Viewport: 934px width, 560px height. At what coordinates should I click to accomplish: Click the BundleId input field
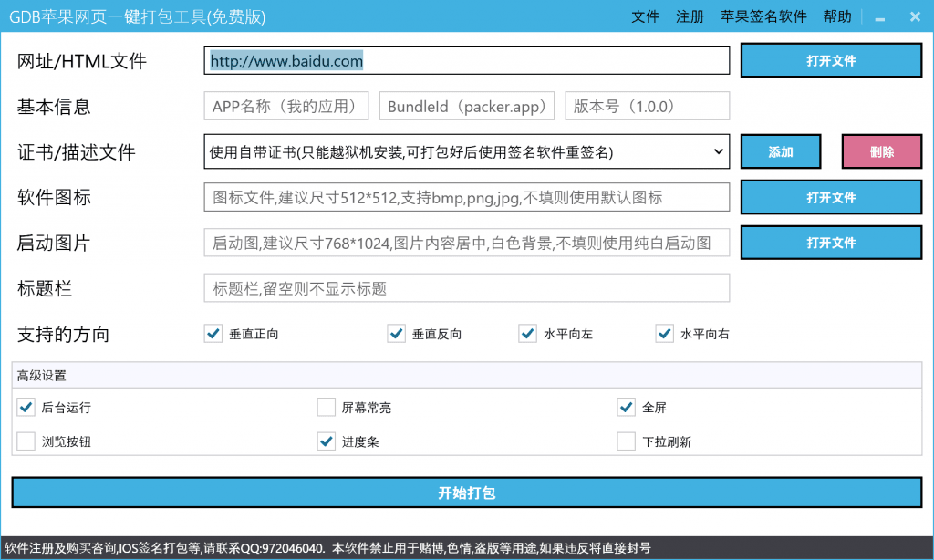pyautogui.click(x=466, y=106)
